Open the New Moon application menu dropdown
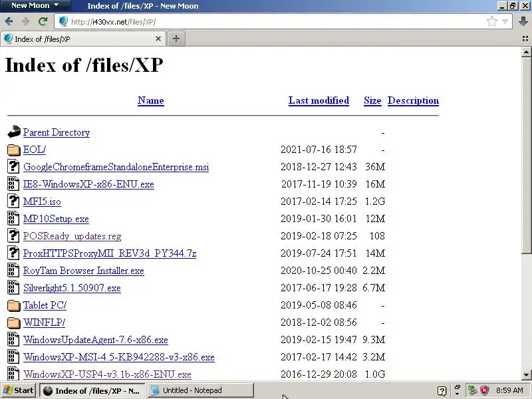 tap(35, 5)
